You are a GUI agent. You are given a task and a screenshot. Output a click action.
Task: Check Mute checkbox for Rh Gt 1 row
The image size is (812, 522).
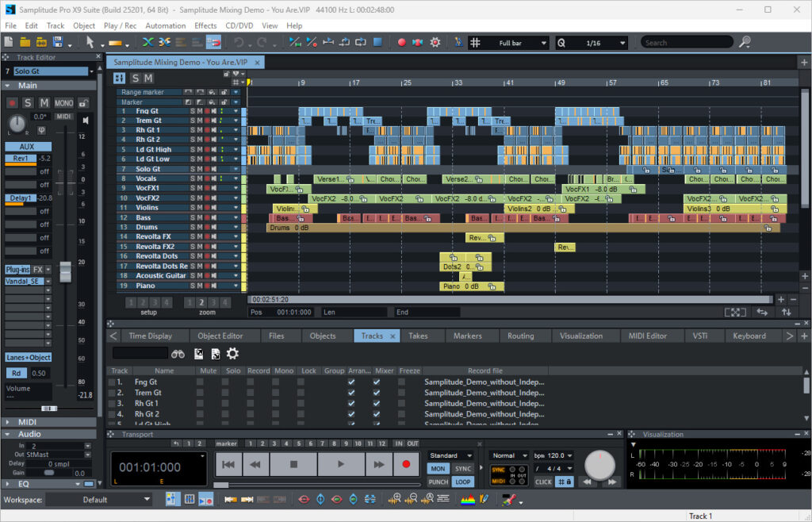tap(200, 404)
